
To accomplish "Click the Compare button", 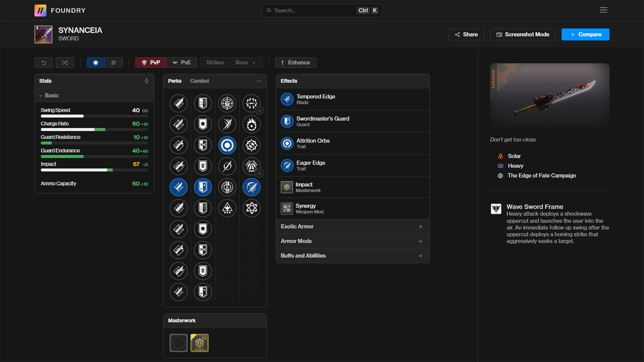I will click(x=585, y=35).
